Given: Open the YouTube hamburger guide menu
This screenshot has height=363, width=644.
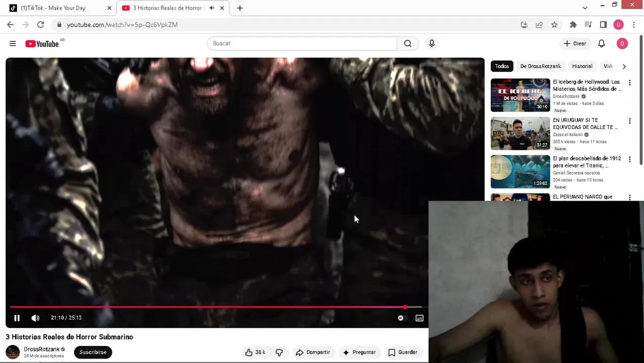Looking at the screenshot, I should pos(13,44).
